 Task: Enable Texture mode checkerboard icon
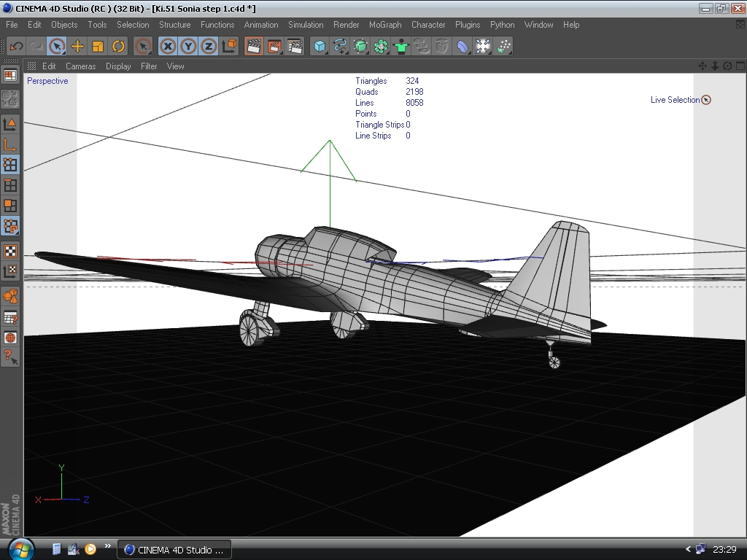[10, 252]
